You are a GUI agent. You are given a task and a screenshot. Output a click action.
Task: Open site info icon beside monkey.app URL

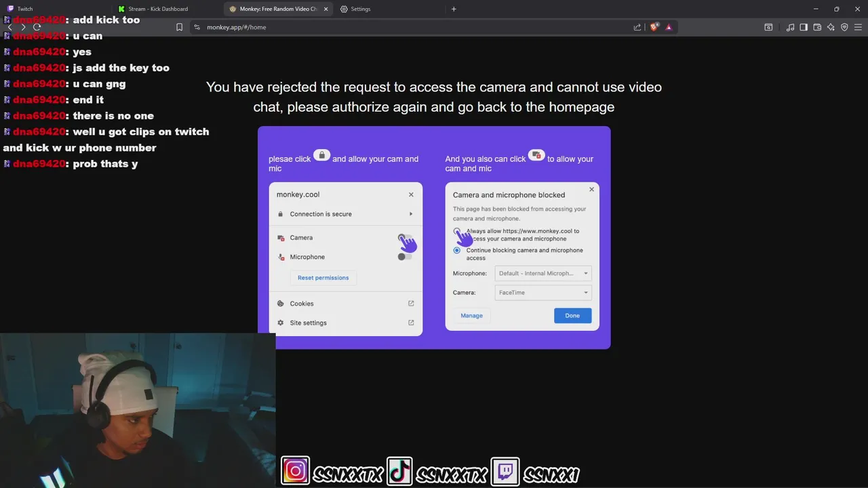(197, 27)
